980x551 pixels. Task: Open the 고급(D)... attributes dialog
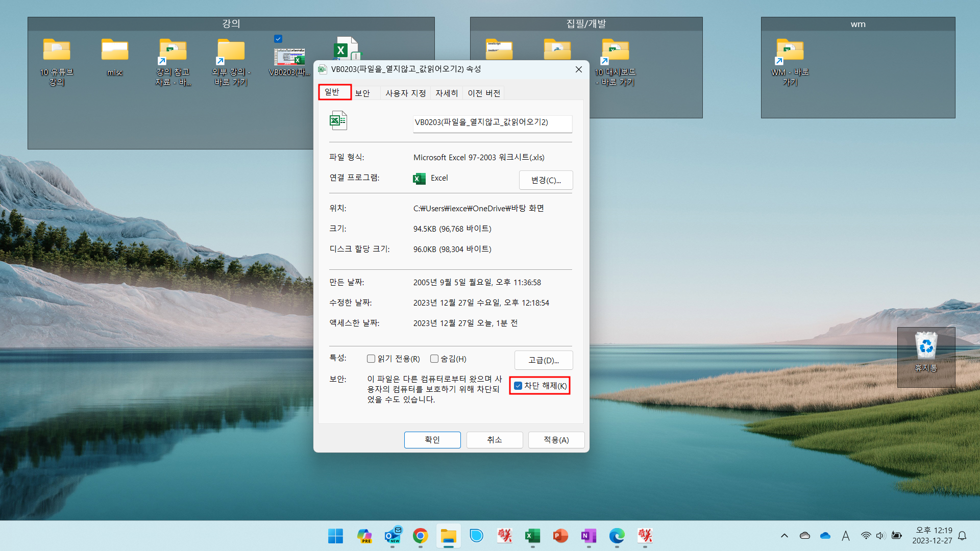pos(543,360)
